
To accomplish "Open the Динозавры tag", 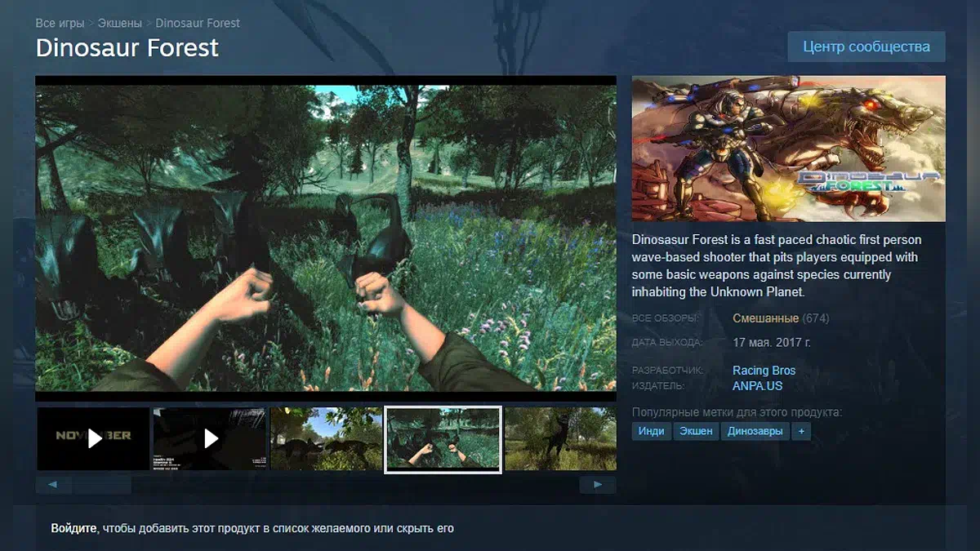I will click(x=755, y=431).
